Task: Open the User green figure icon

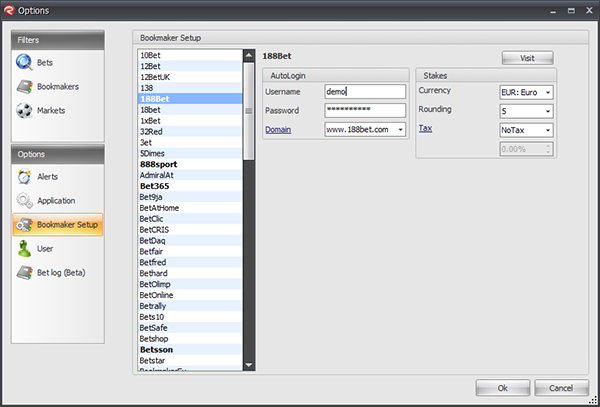Action: click(x=24, y=249)
